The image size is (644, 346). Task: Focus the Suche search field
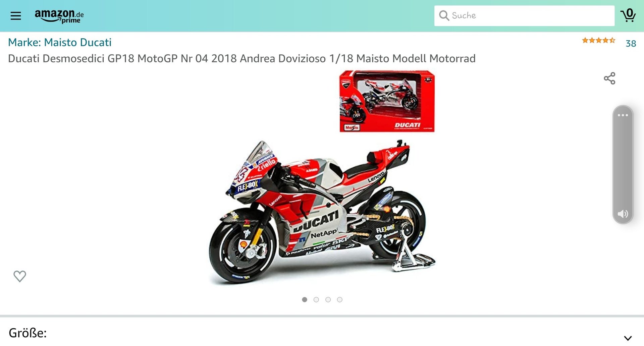tap(525, 16)
